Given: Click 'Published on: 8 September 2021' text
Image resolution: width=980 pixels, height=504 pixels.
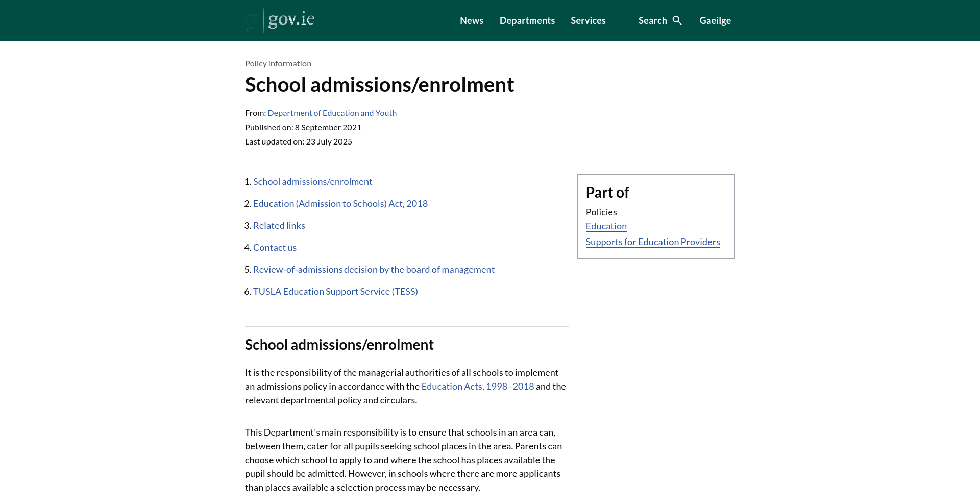Looking at the screenshot, I should 303,127.
